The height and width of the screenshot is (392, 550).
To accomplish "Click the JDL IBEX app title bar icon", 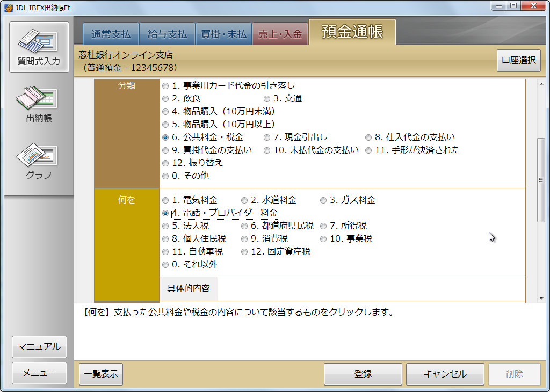I will (9, 8).
